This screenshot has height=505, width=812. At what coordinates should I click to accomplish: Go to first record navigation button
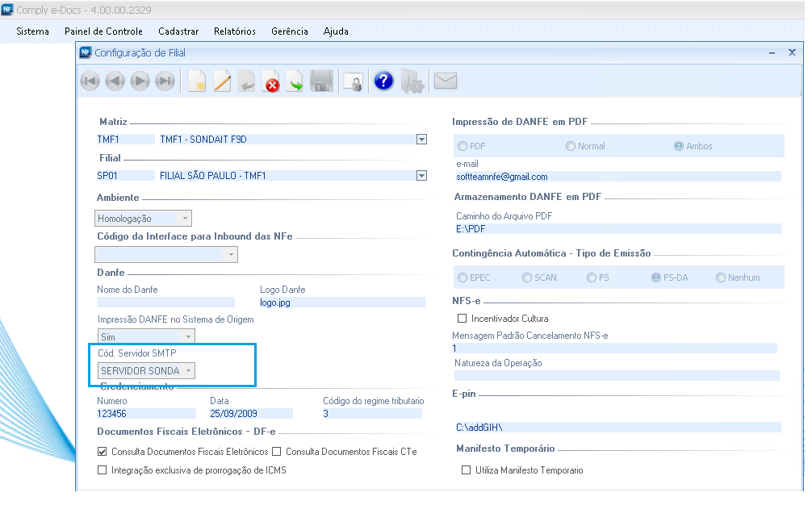coord(90,81)
